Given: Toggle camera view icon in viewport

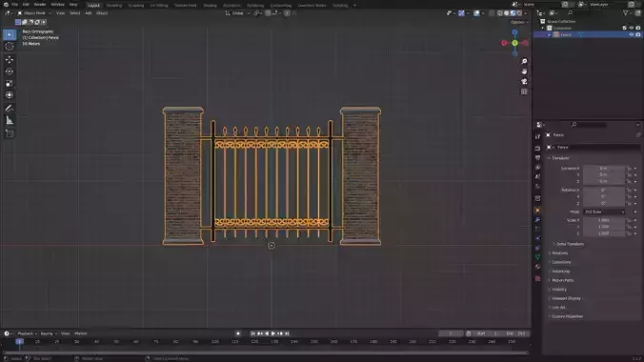Looking at the screenshot, I should [524, 81].
